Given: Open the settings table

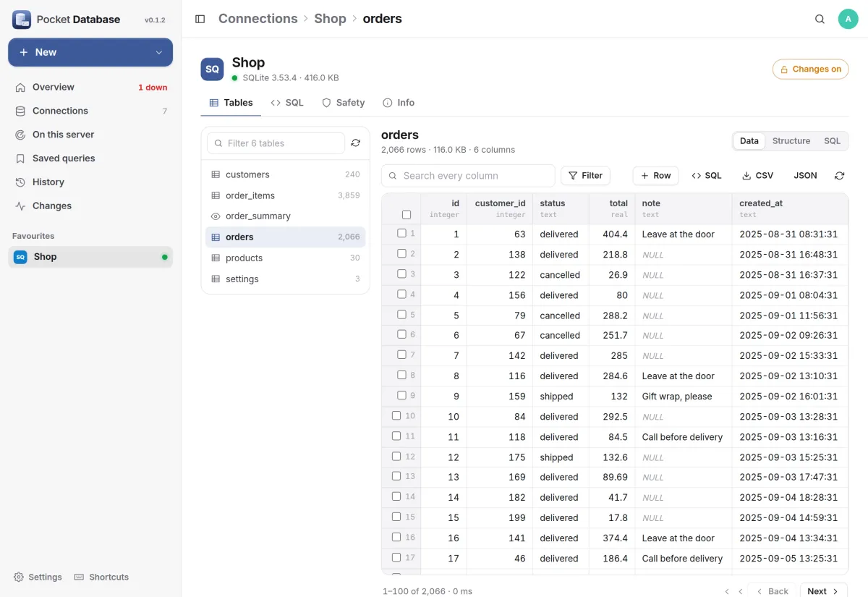Looking at the screenshot, I should (x=286, y=279).
